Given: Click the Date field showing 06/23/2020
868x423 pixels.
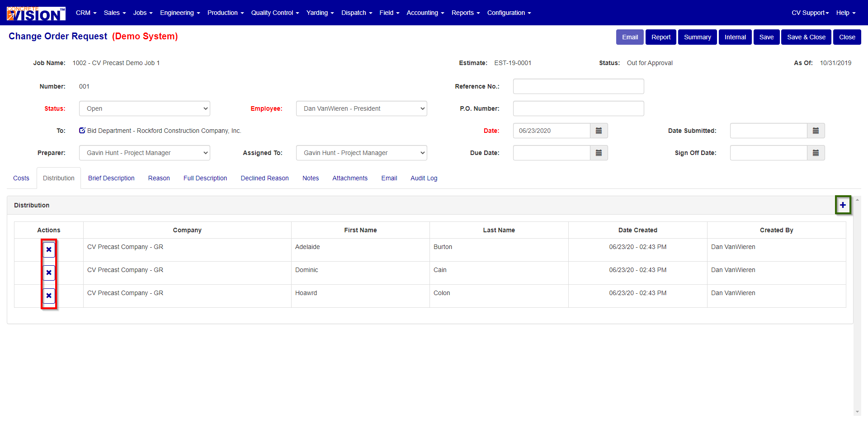Looking at the screenshot, I should pyautogui.click(x=552, y=131).
